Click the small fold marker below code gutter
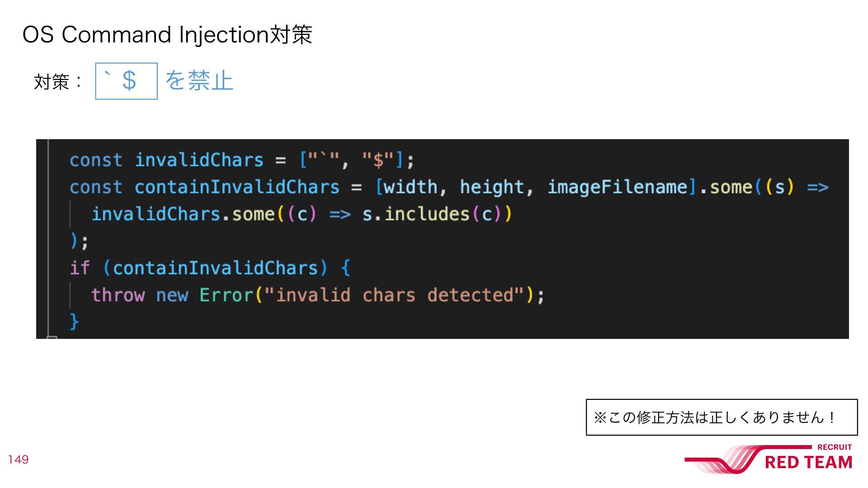The width and height of the screenshot is (868, 488). (x=52, y=337)
